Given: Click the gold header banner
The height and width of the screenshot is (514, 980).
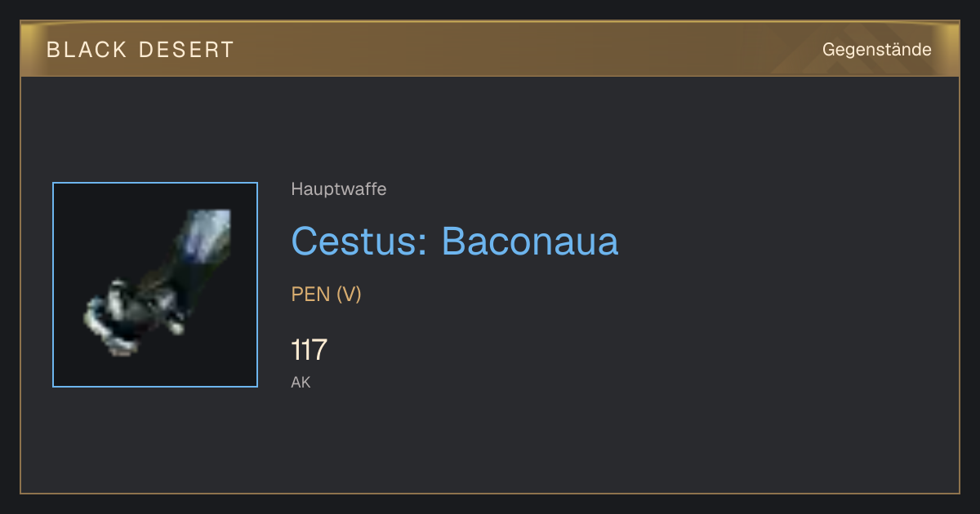Looking at the screenshot, I should point(490,49).
